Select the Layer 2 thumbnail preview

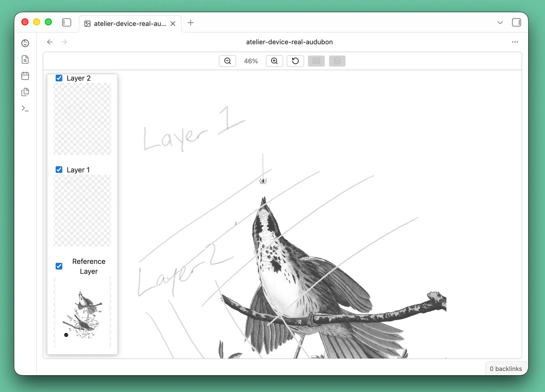(82, 119)
